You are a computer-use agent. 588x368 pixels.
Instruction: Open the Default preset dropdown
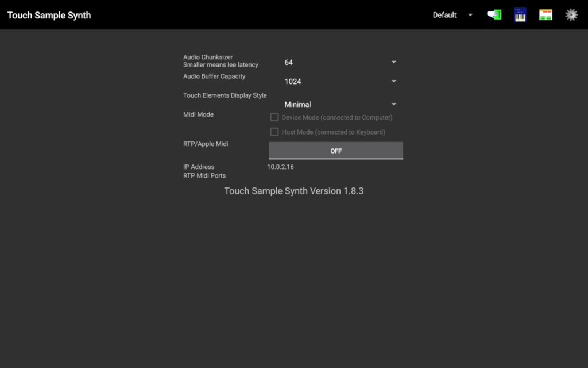[445, 15]
